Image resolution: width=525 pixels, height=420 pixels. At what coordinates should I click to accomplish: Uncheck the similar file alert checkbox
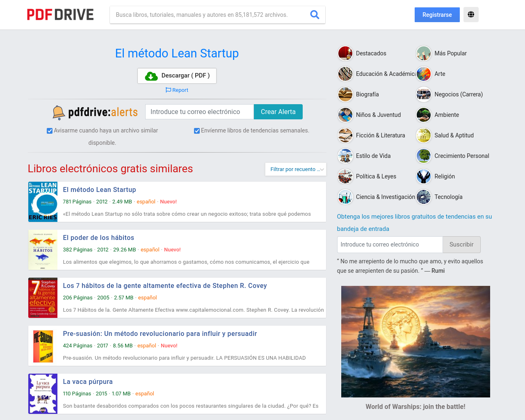[50, 131]
